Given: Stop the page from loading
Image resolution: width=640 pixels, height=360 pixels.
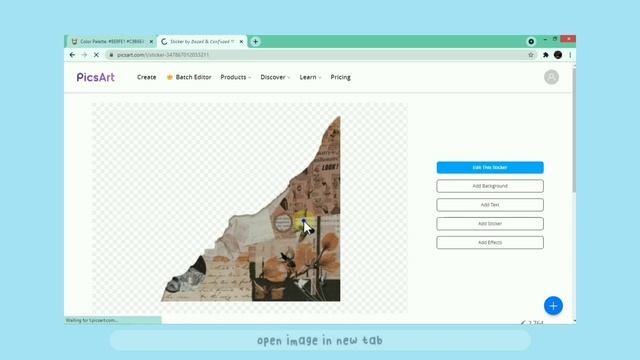Looking at the screenshot, I should point(96,55).
